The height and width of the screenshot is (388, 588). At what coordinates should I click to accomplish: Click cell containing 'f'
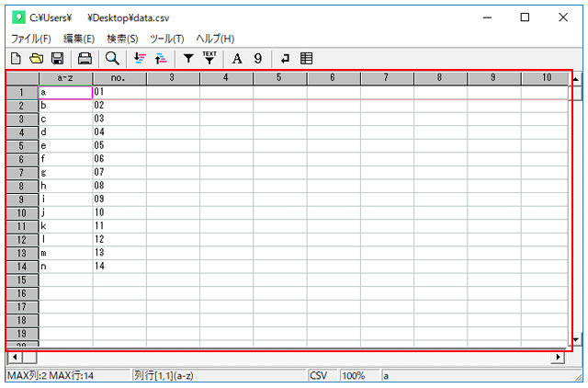pyautogui.click(x=65, y=159)
